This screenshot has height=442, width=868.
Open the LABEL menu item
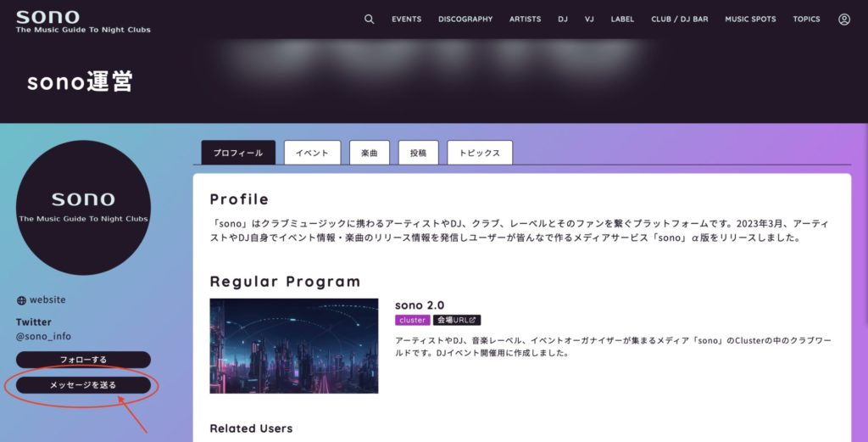622,20
